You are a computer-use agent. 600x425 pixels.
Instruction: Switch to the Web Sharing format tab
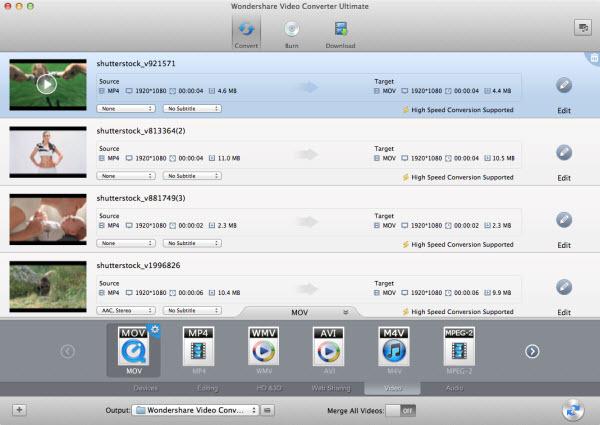331,388
